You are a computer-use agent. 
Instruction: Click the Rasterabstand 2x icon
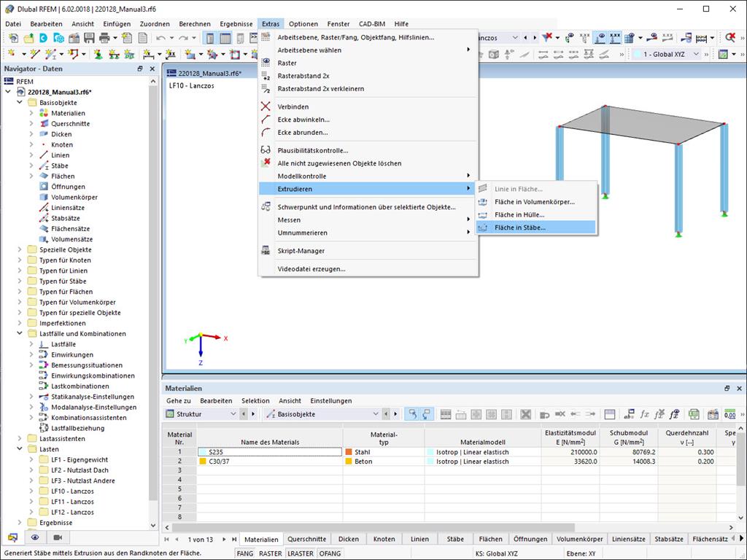(x=266, y=76)
